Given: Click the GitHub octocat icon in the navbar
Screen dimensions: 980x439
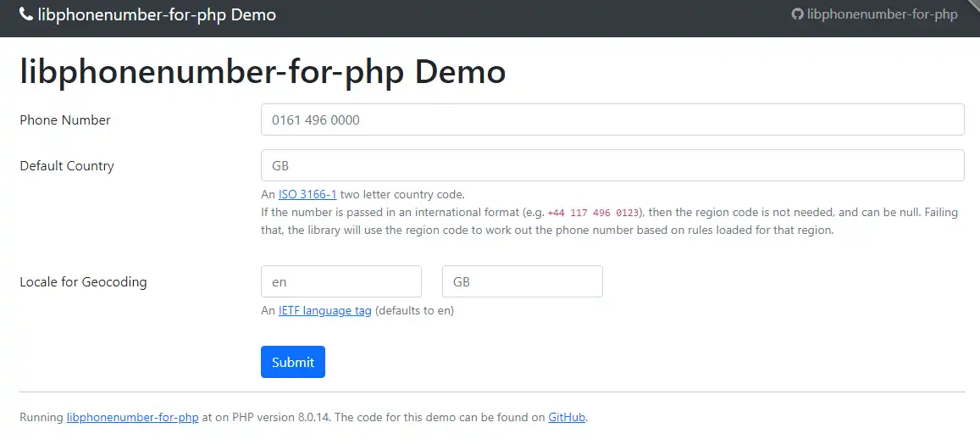Looking at the screenshot, I should tap(797, 14).
